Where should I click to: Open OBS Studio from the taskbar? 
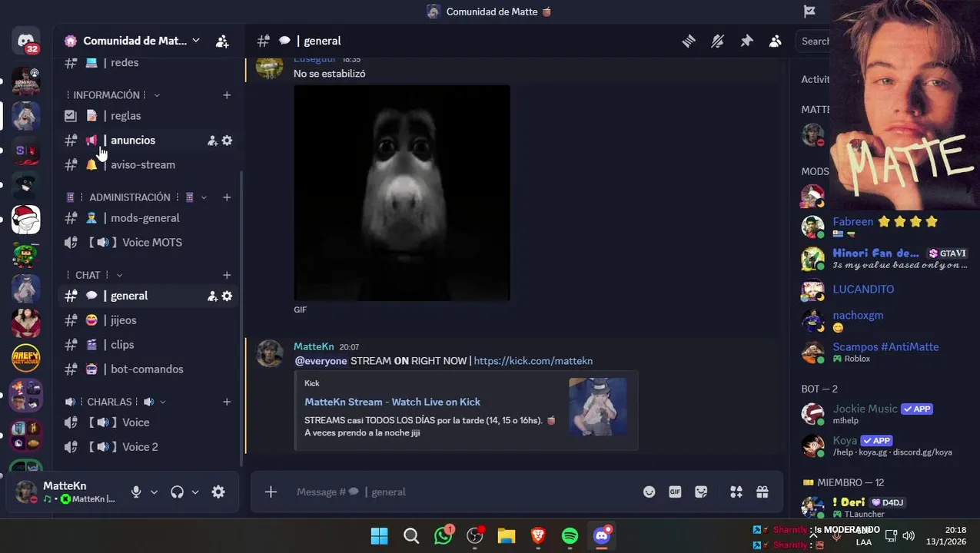pos(475,535)
